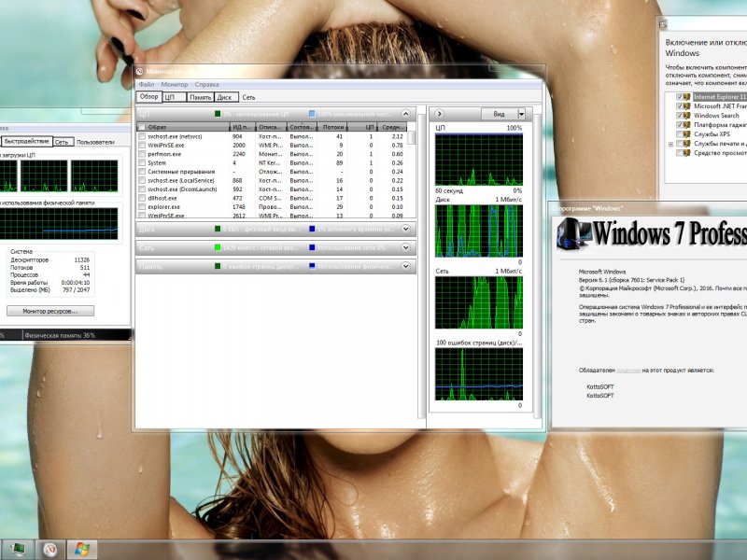Select Пользователи tab in Task Manager
The height and width of the screenshot is (560, 747).
tap(95, 142)
